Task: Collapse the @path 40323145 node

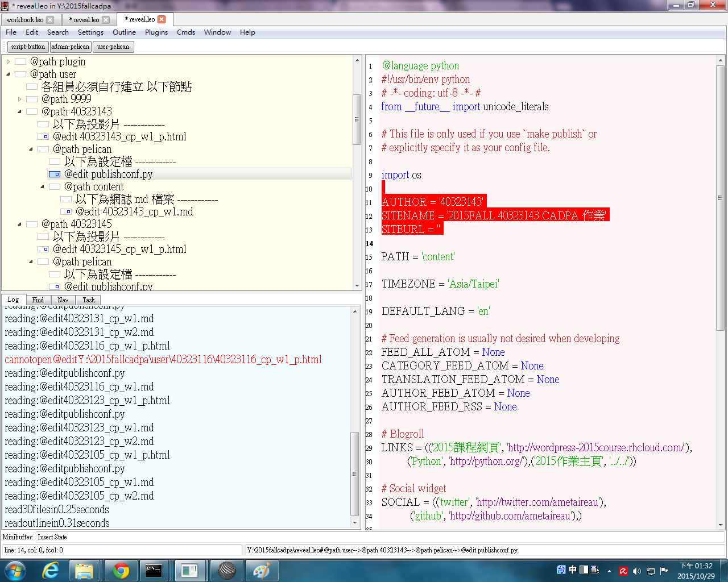Action: [20, 224]
